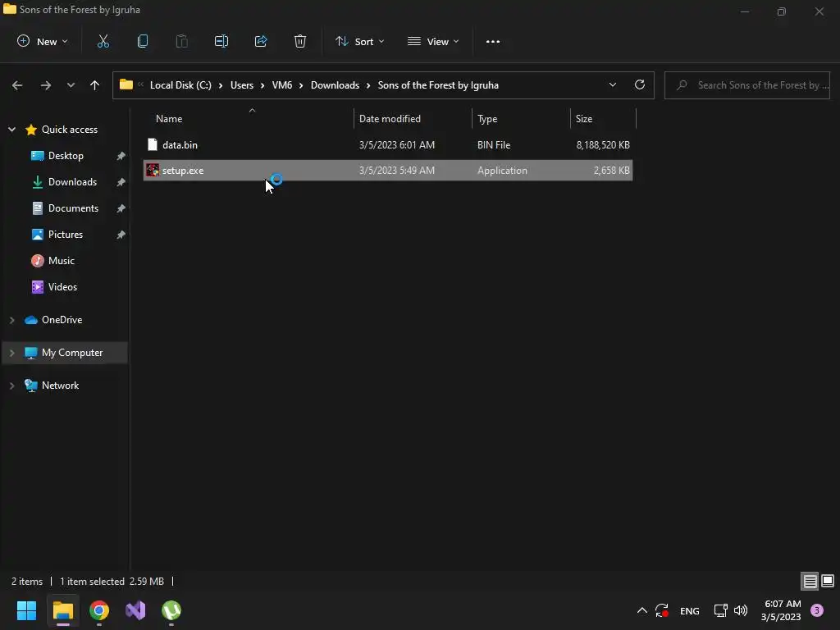
Task: Sort by the Type column header
Action: pos(487,118)
